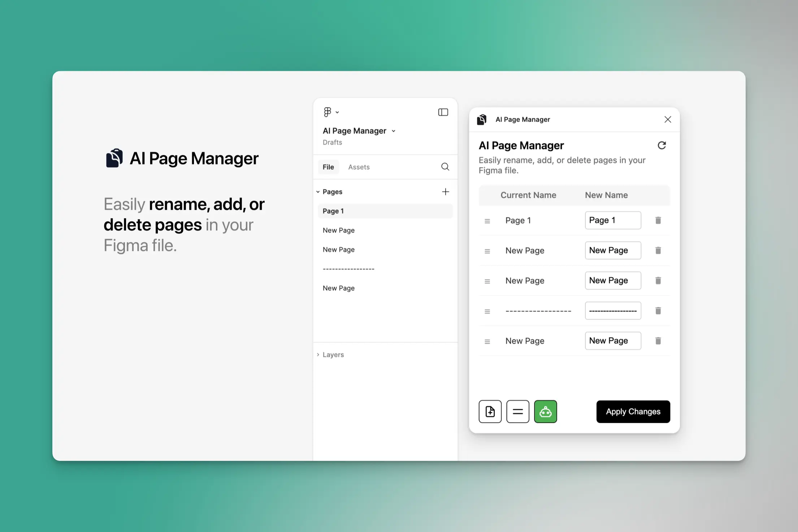Click the add new page icon button

[490, 411]
